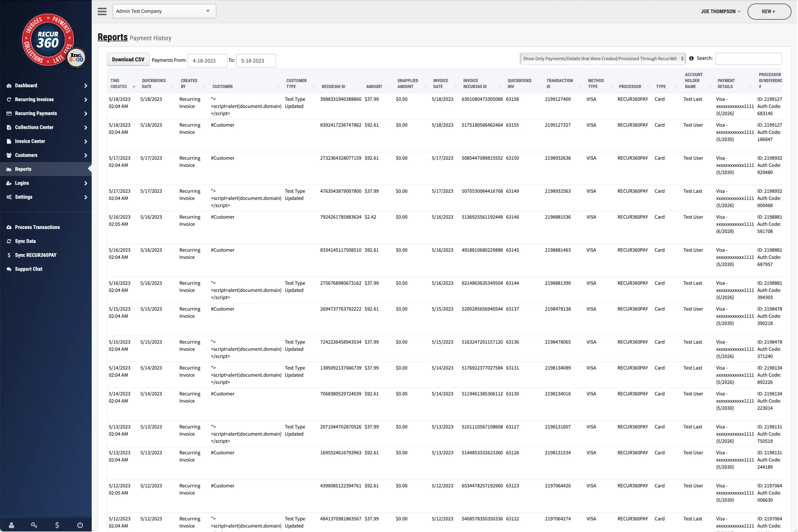Click transaction ID 2199127327
Image resolution: width=798 pixels, height=532 pixels.
point(558,125)
